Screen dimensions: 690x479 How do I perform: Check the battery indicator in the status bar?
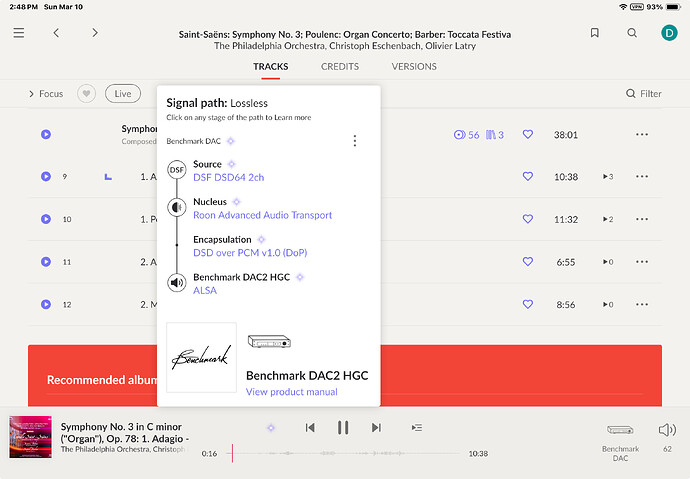click(673, 7)
